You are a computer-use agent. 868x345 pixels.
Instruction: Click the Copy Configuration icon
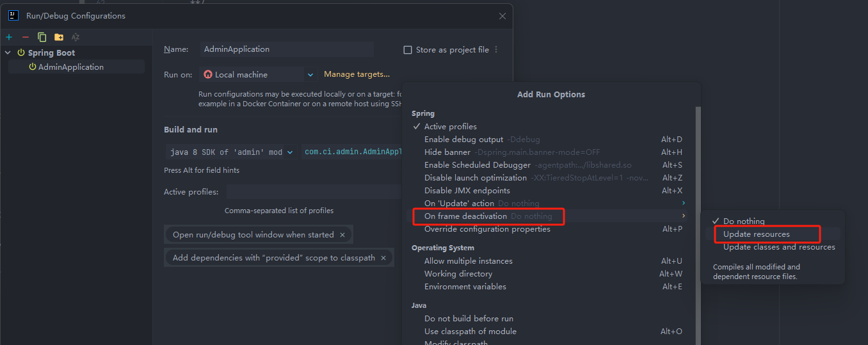[x=42, y=37]
